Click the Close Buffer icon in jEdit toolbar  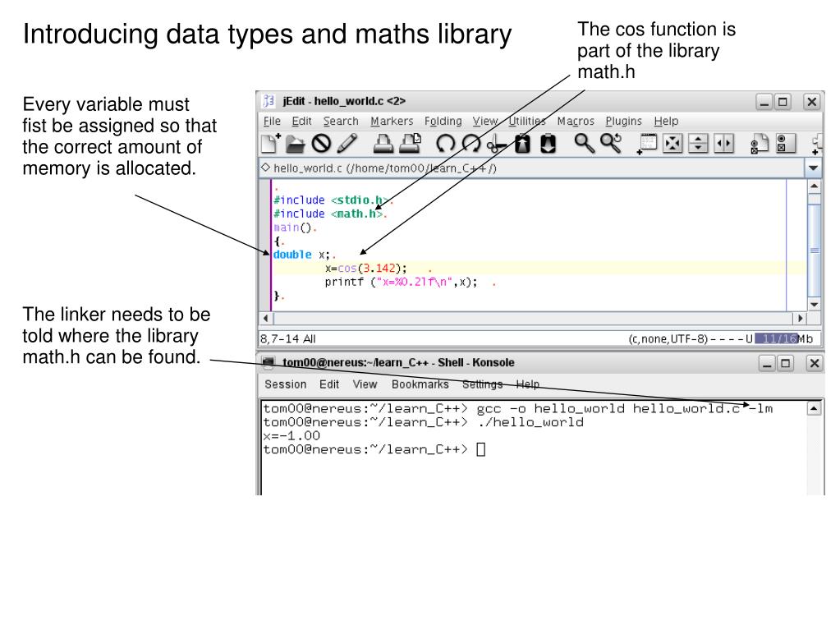coord(321,144)
